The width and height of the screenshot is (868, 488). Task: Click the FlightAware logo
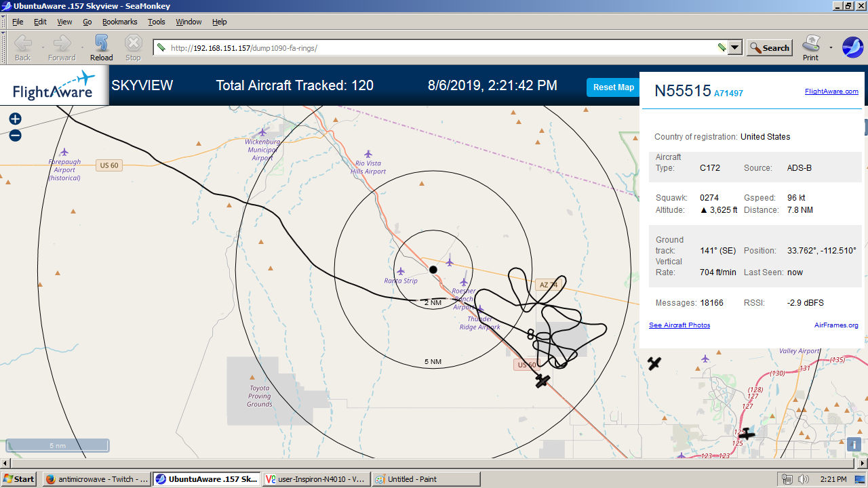[54, 85]
